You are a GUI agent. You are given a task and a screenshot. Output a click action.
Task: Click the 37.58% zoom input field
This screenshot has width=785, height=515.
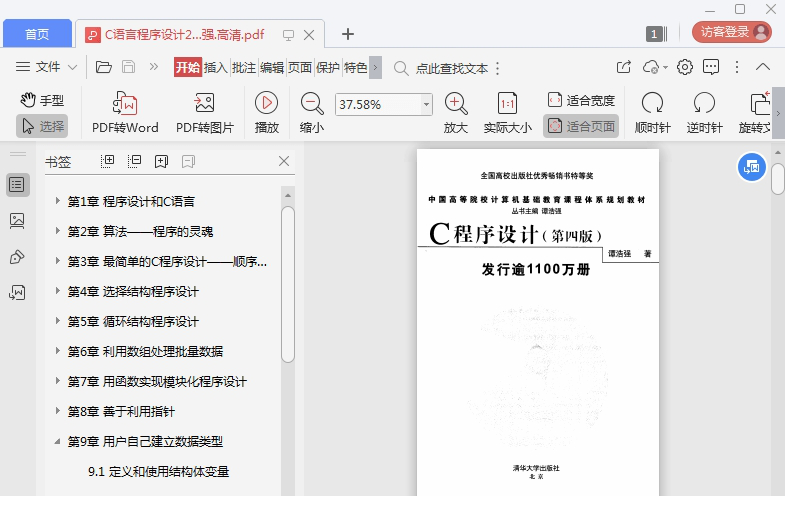tap(378, 105)
